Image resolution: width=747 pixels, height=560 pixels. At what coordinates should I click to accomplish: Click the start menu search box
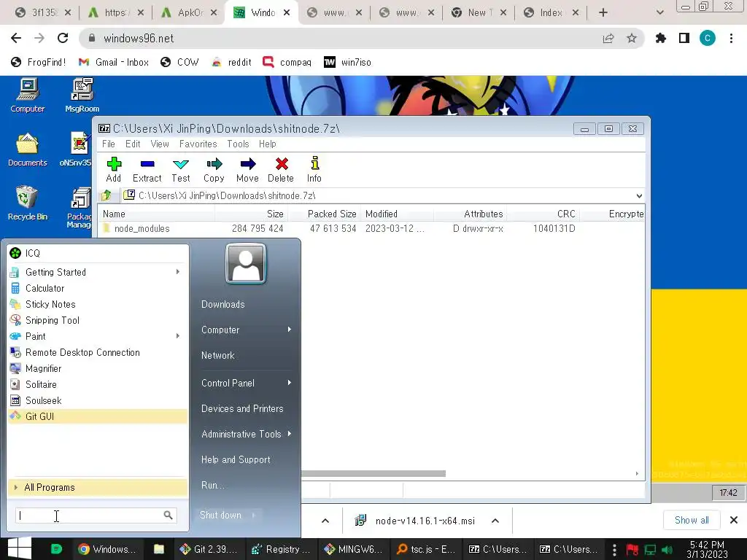pyautogui.click(x=96, y=516)
